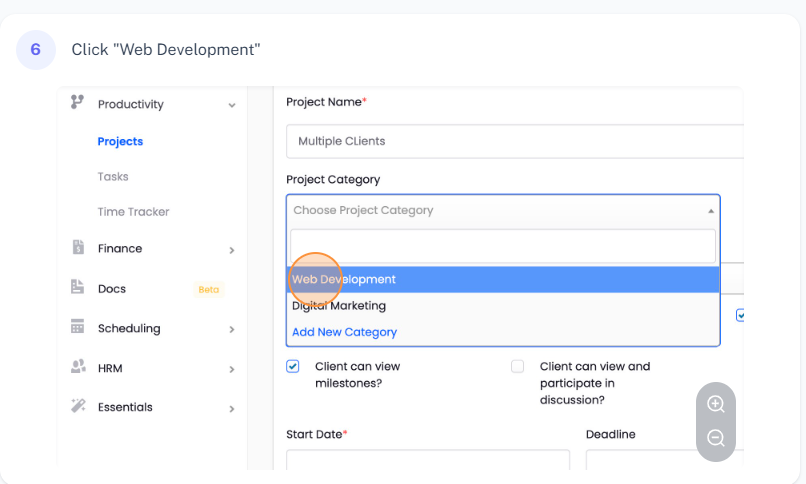The width and height of the screenshot is (806, 484).
Task: Click the HRM people icon
Action: 77,367
